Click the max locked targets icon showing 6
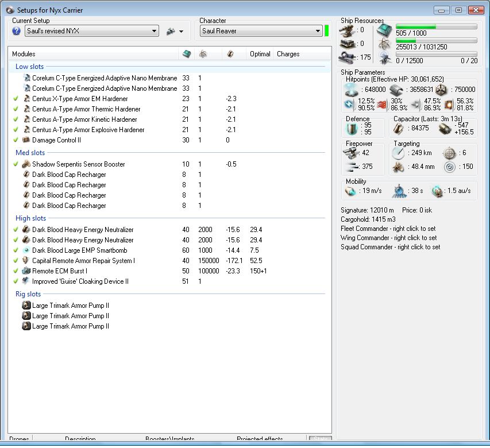This screenshot has width=490, height=448. click(449, 153)
